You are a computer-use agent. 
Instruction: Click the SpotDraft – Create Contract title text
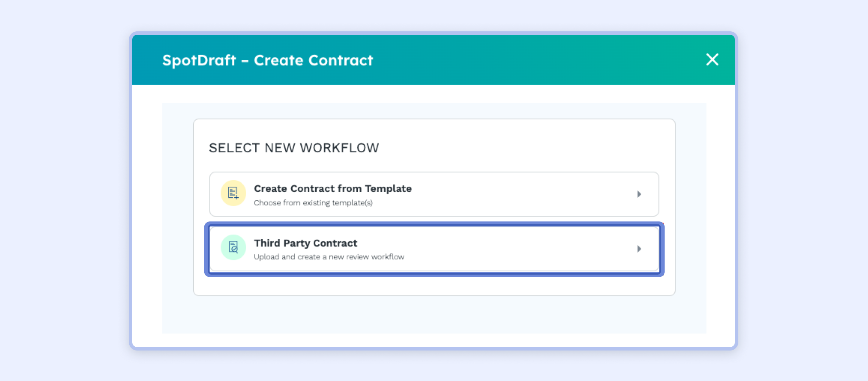(268, 60)
